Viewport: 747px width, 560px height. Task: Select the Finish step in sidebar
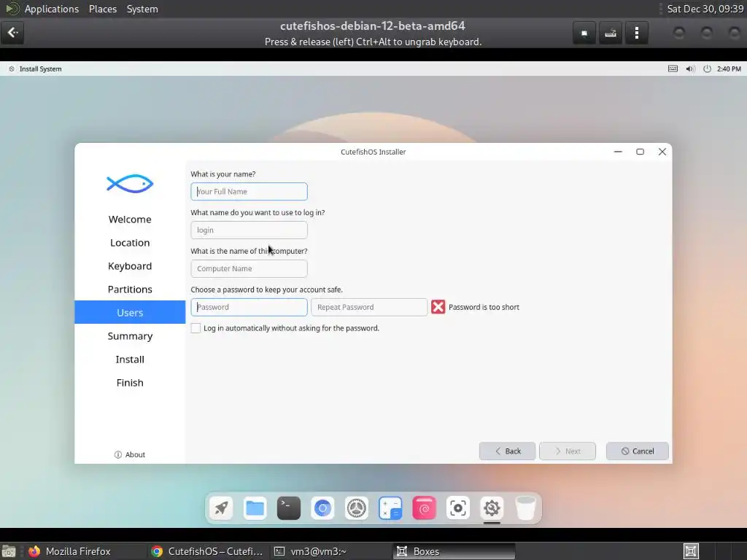tap(130, 383)
